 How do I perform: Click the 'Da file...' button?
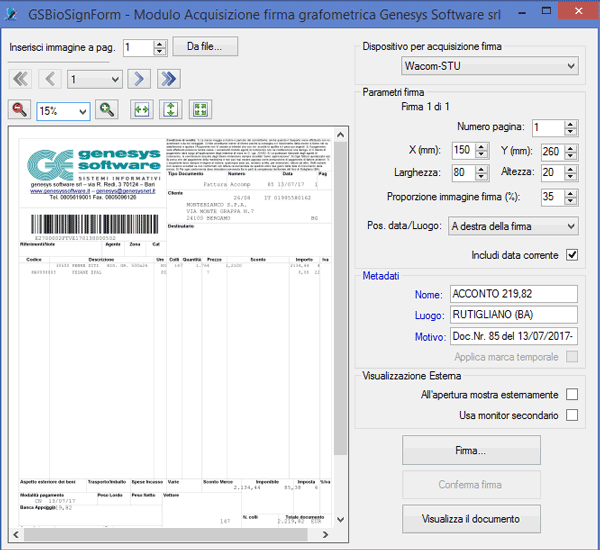click(205, 47)
